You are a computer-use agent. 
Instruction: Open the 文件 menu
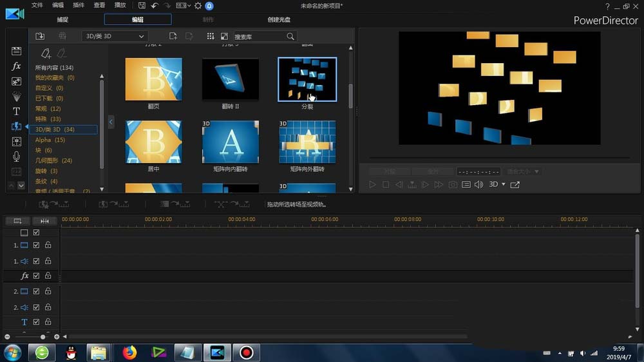pos(37,5)
